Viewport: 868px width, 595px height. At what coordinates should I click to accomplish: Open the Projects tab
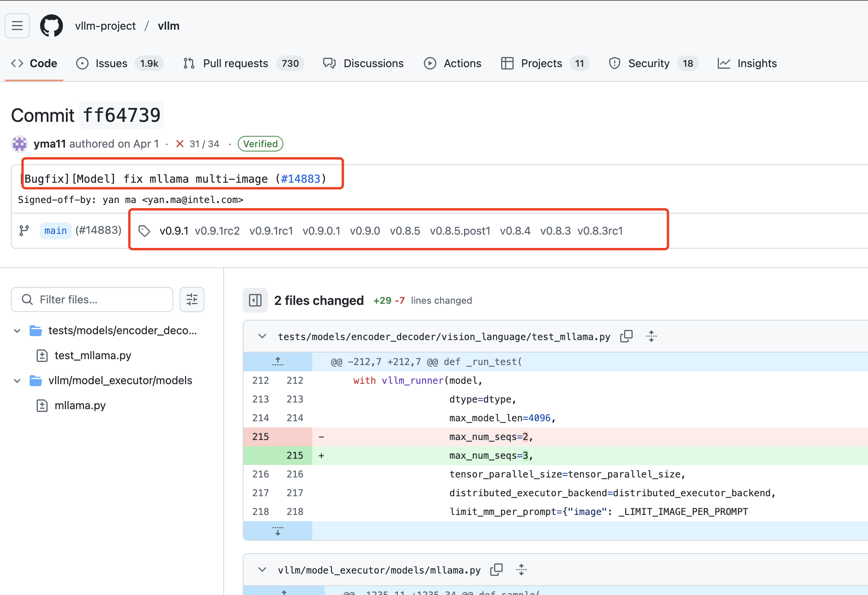point(545,63)
